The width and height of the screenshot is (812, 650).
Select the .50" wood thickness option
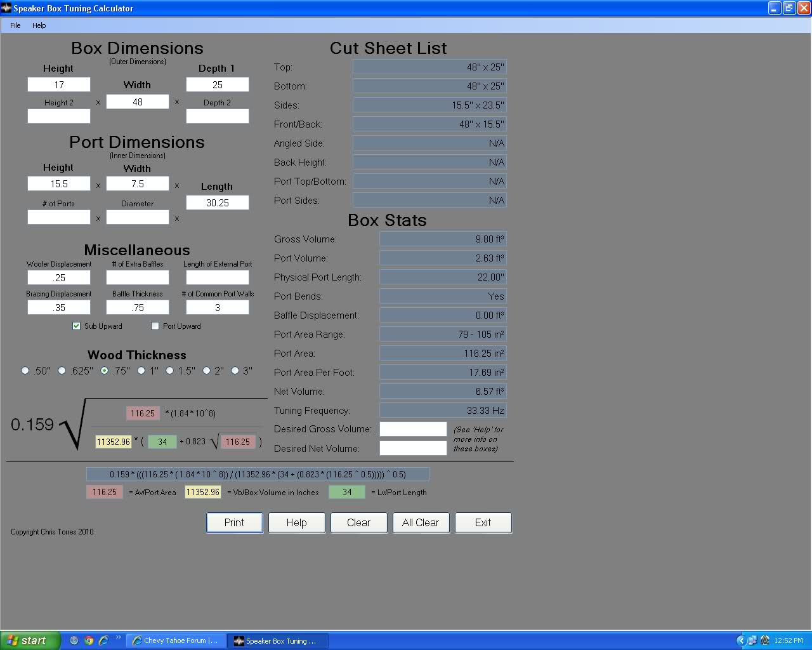(25, 371)
